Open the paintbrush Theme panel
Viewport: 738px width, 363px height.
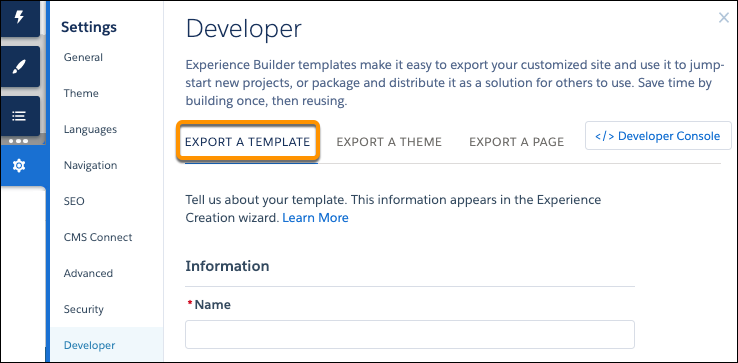point(19,67)
